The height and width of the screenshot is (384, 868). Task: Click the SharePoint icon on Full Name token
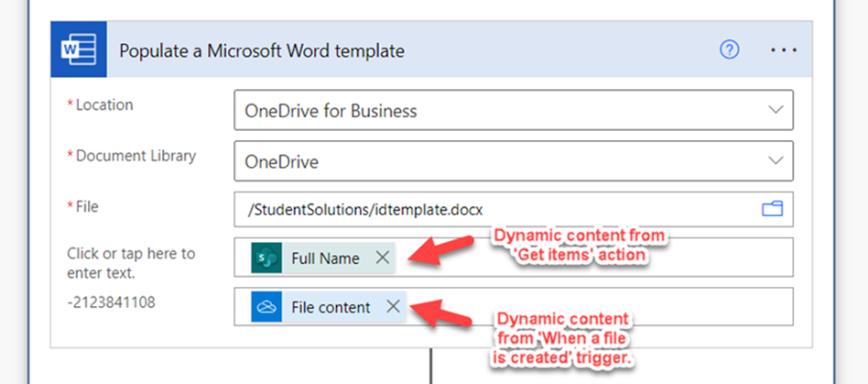[266, 258]
